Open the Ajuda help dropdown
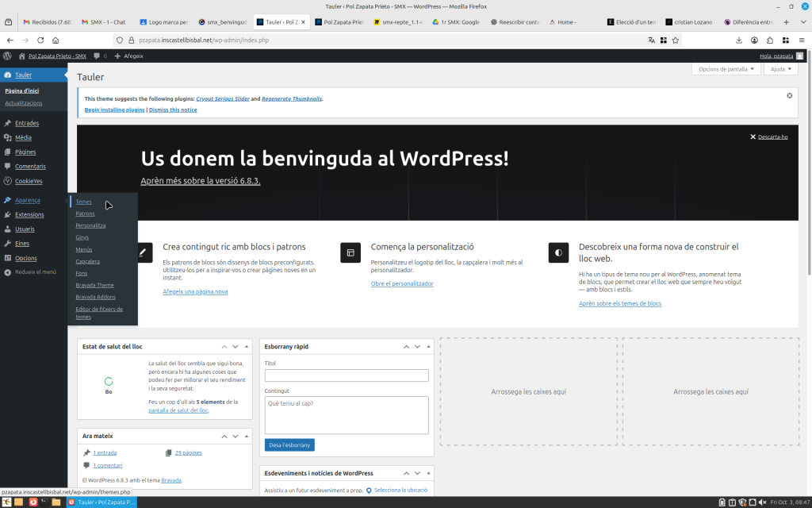812x508 pixels. 781,69
